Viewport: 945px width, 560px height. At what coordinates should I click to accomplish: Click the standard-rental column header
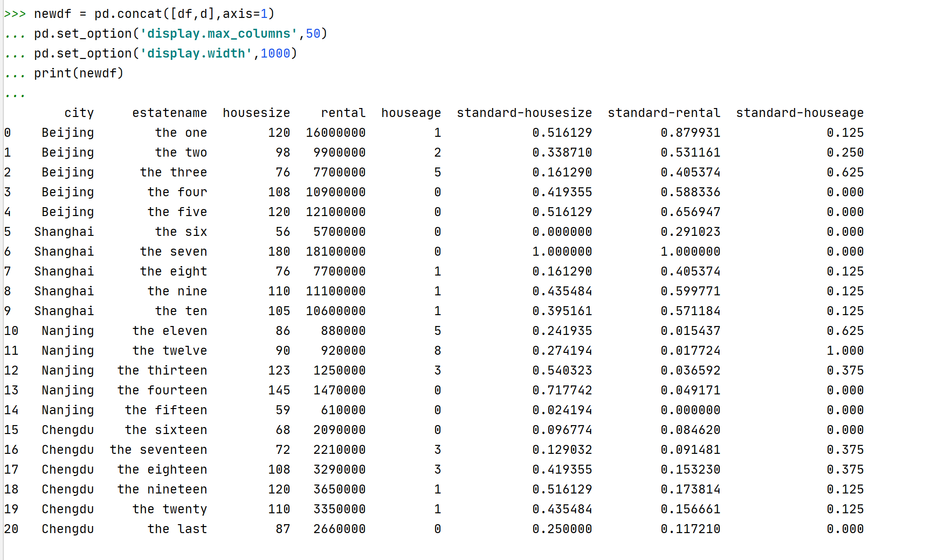click(664, 113)
